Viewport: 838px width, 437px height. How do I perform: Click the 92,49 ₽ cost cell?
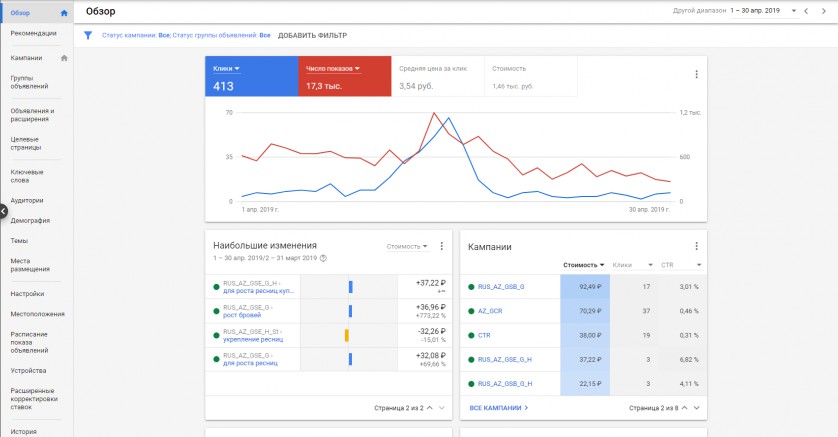[x=585, y=287]
